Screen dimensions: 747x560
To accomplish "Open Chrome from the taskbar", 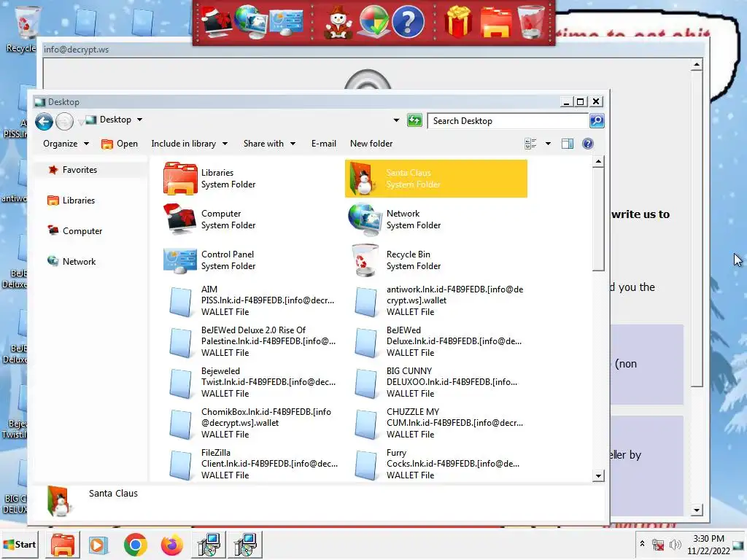I will click(x=135, y=545).
